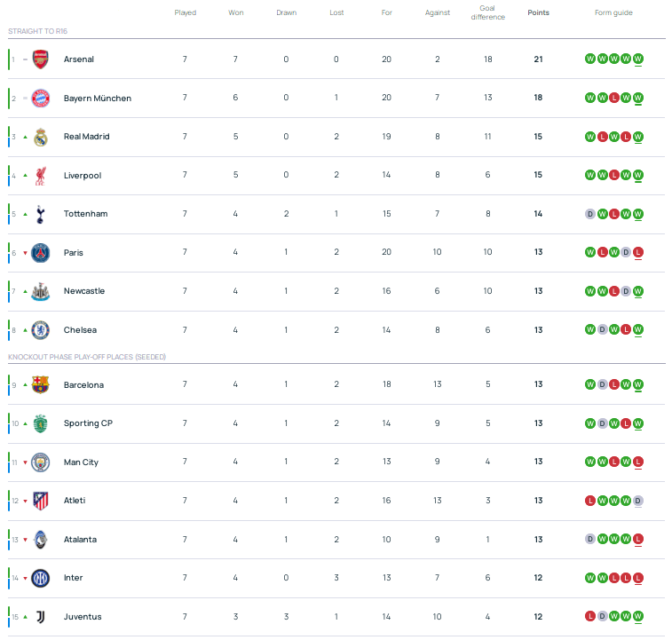Viewport: 672px width, 640px height.
Task: Open the Chelsea team link
Action: coord(80,330)
